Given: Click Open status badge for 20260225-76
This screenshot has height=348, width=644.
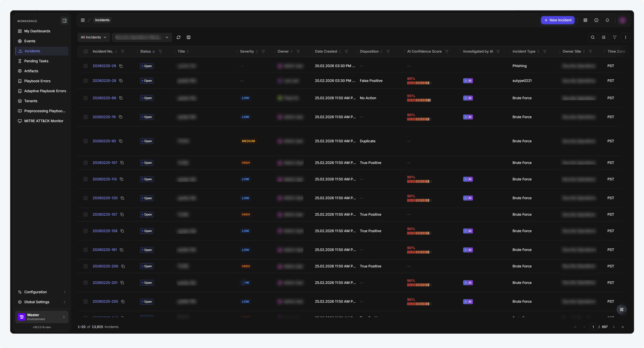Looking at the screenshot, I should click(147, 117).
